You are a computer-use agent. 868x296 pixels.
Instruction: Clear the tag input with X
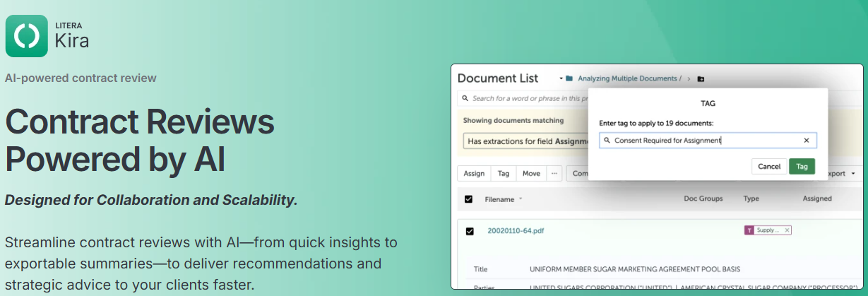coord(807,141)
